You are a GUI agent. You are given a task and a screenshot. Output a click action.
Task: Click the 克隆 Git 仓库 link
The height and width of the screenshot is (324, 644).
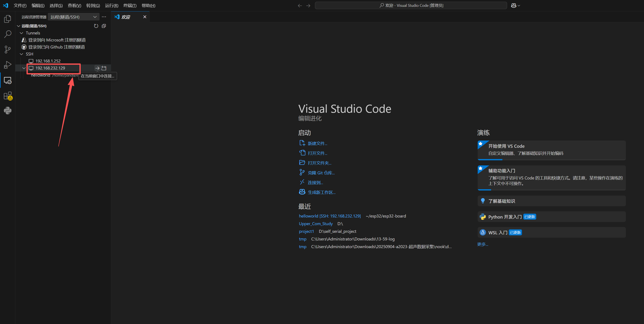[x=321, y=173]
